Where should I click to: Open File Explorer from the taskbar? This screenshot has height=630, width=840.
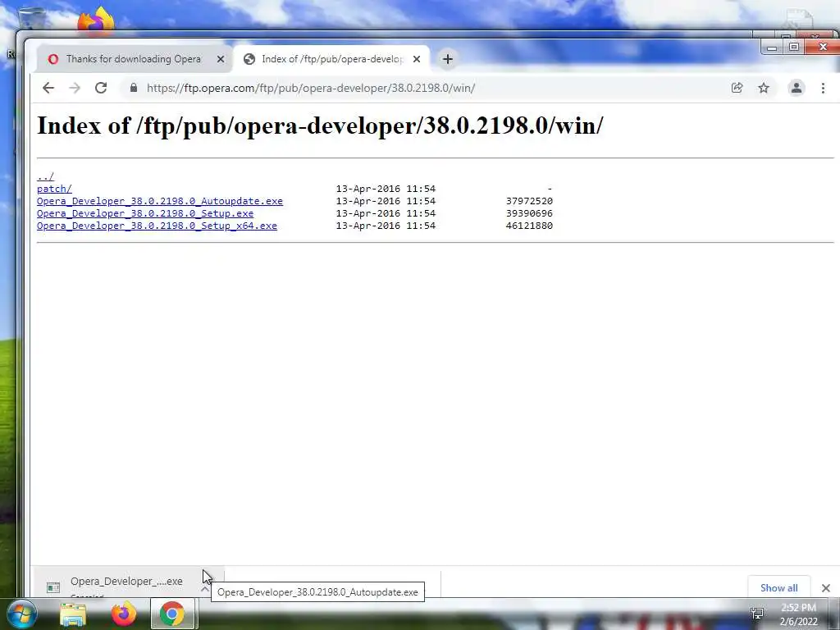(x=73, y=614)
